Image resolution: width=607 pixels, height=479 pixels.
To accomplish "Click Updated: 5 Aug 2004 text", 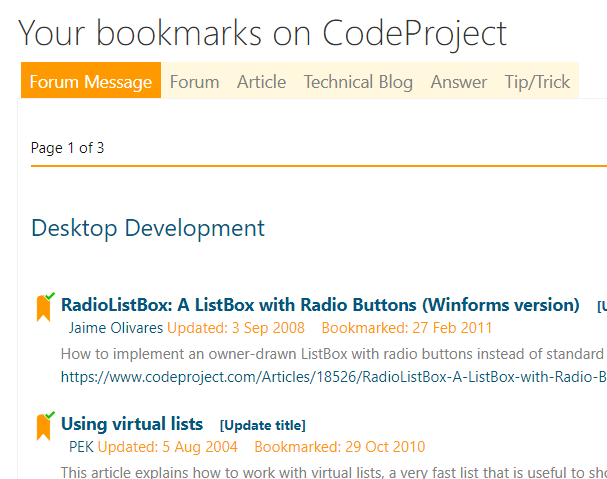I will [x=168, y=447].
